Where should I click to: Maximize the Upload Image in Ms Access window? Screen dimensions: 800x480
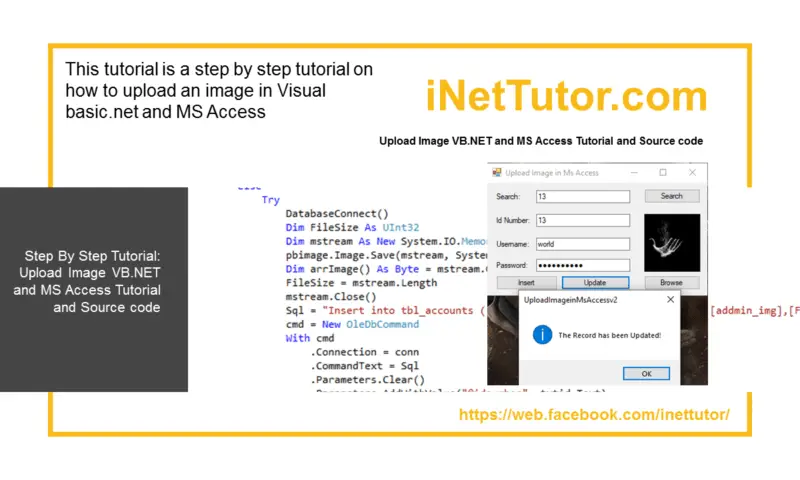(662, 173)
